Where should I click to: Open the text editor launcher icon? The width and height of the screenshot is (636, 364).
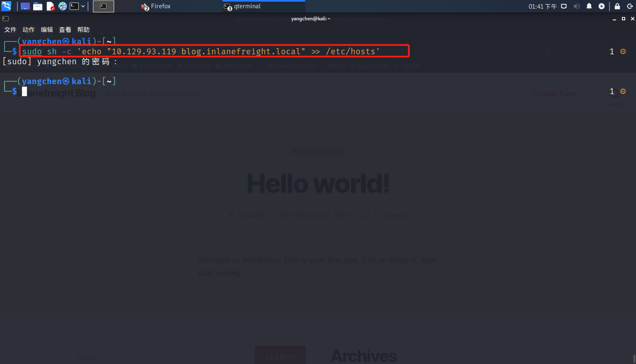click(50, 6)
